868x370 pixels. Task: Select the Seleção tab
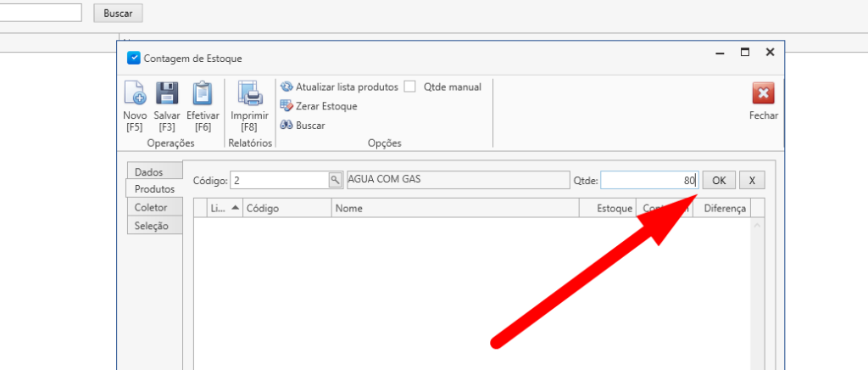pyautogui.click(x=152, y=226)
